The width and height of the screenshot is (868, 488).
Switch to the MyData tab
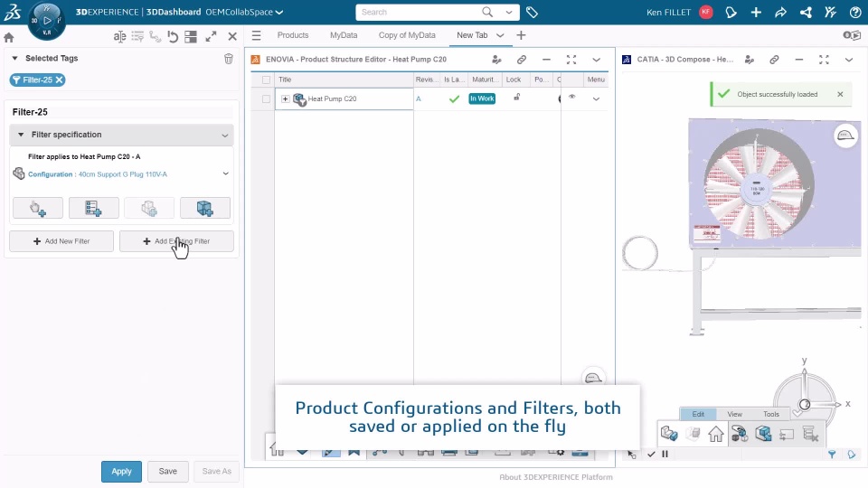pos(344,35)
